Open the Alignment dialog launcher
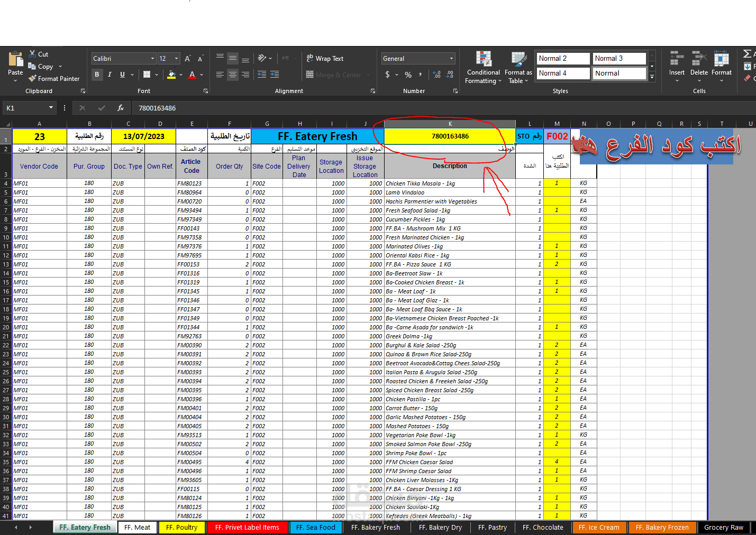Screen dimensions: 756x535 [373, 91]
